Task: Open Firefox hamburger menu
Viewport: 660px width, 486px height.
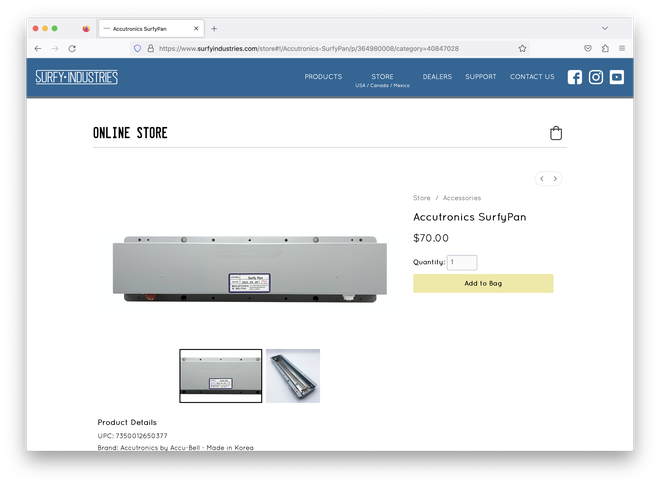Action: (x=622, y=48)
